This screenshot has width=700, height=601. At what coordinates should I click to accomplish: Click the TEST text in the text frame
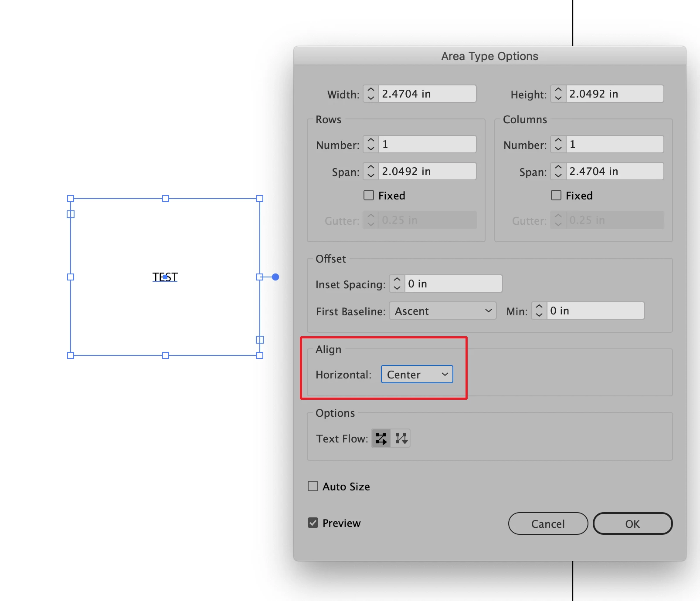pyautogui.click(x=165, y=277)
